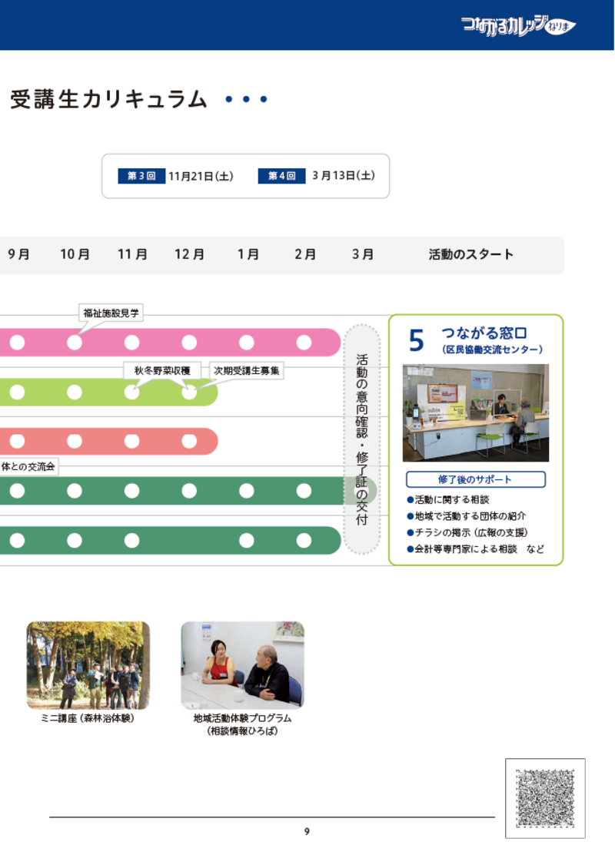The image size is (615, 868).
Task: Select the 秋冬野菜収穫 callout label
Action: click(162, 371)
